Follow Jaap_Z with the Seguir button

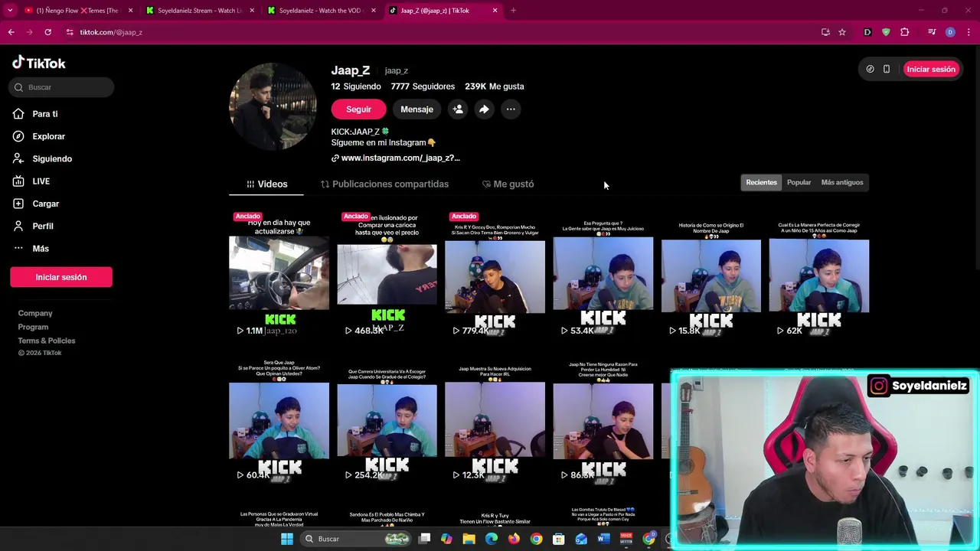tap(358, 109)
